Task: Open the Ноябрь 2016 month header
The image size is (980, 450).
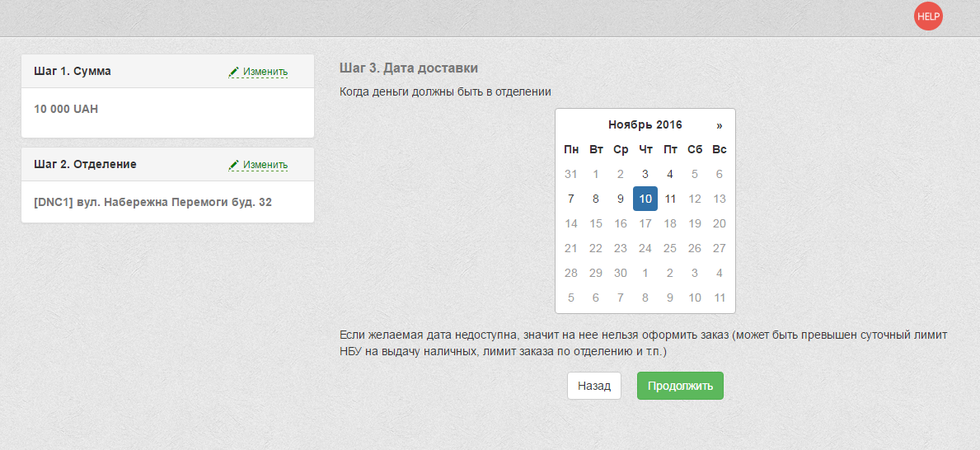Action: coord(645,125)
